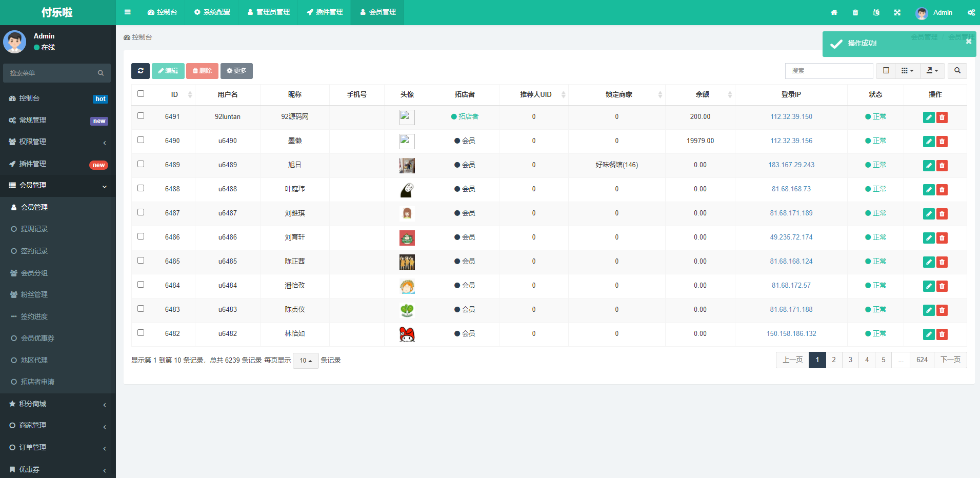Collapse the 会员管理 sidebar section
Viewport: 980px width, 478px height.
(x=58, y=186)
